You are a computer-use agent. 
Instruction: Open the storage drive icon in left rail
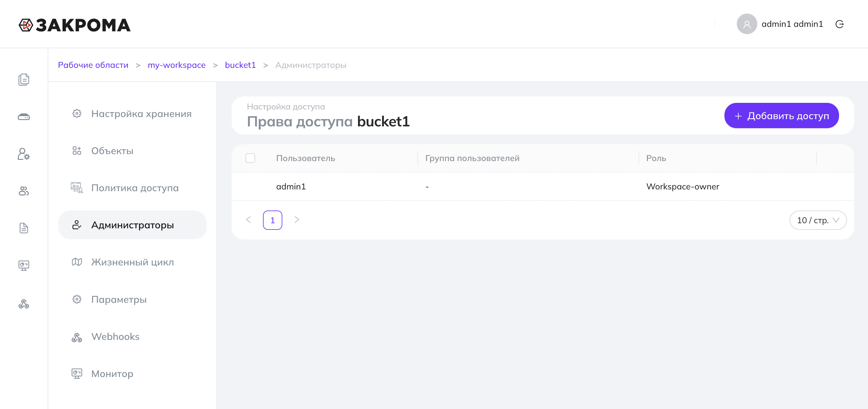24,117
